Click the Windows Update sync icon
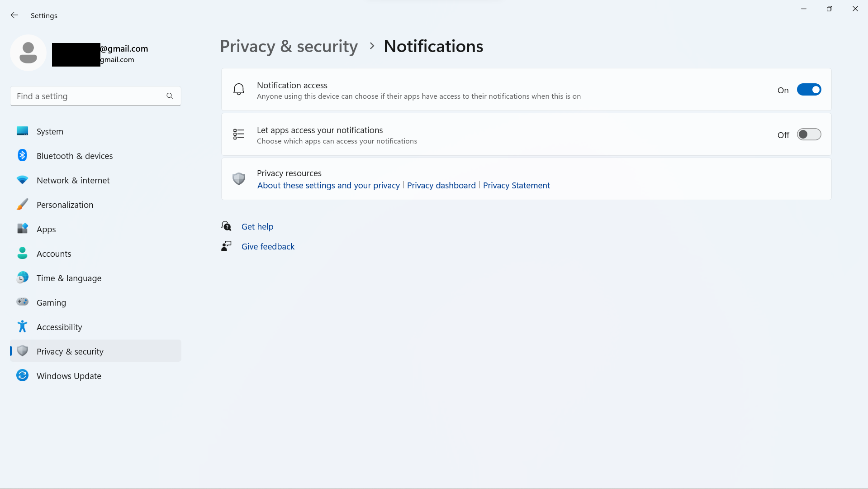The image size is (868, 489). coord(22,375)
